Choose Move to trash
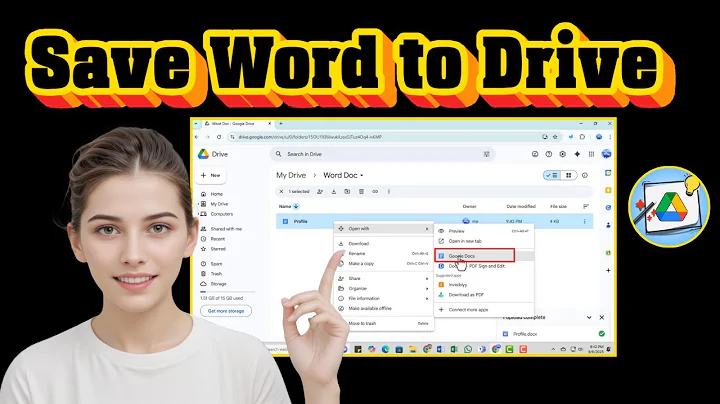This screenshot has width=720, height=404. [x=383, y=323]
